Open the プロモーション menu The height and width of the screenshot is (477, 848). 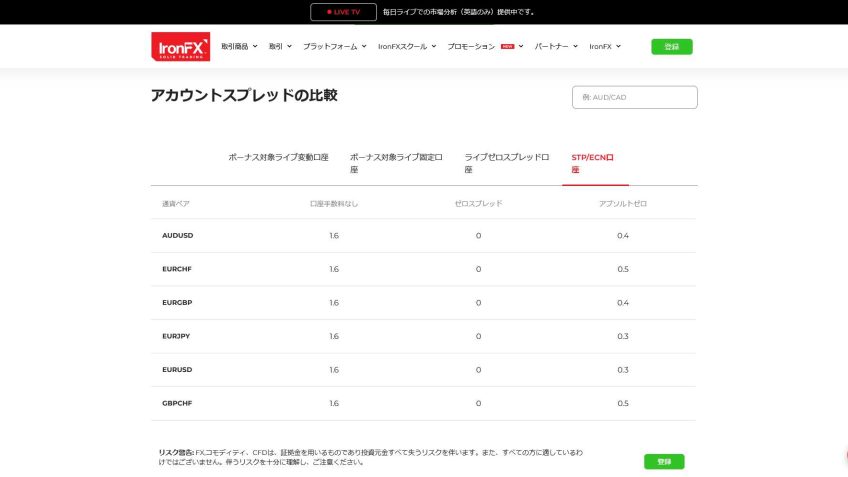click(471, 46)
